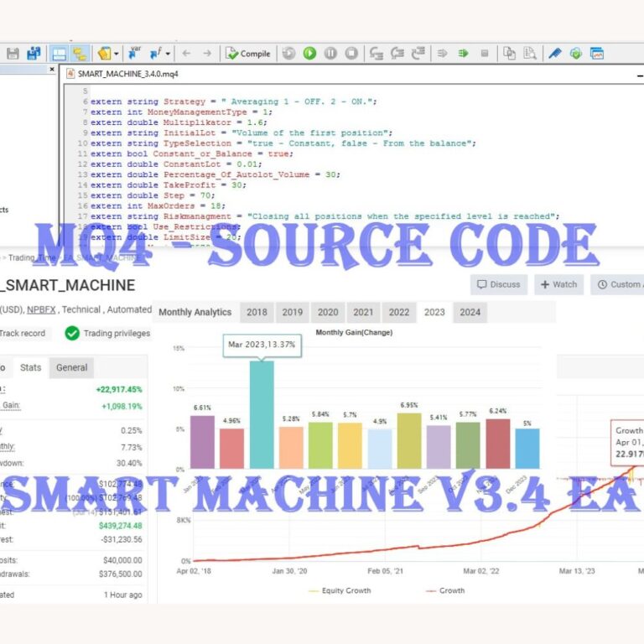Click the functions list 'f' icon
The image size is (644, 644).
[156, 54]
